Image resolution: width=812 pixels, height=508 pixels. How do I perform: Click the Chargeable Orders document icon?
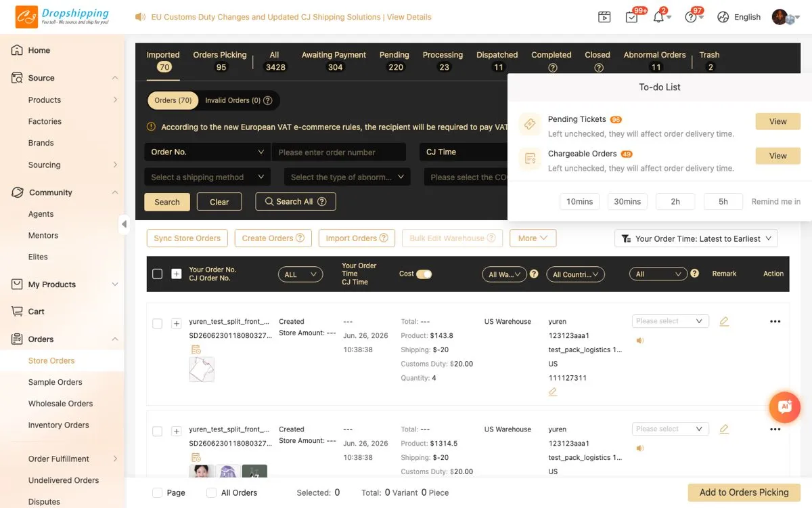[530, 158]
